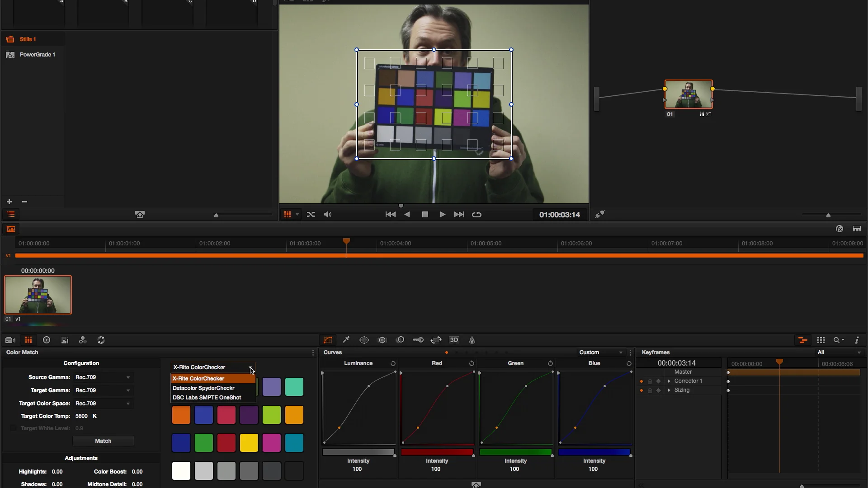Open the Color Wheels palette
The height and width of the screenshot is (488, 868).
click(47, 340)
